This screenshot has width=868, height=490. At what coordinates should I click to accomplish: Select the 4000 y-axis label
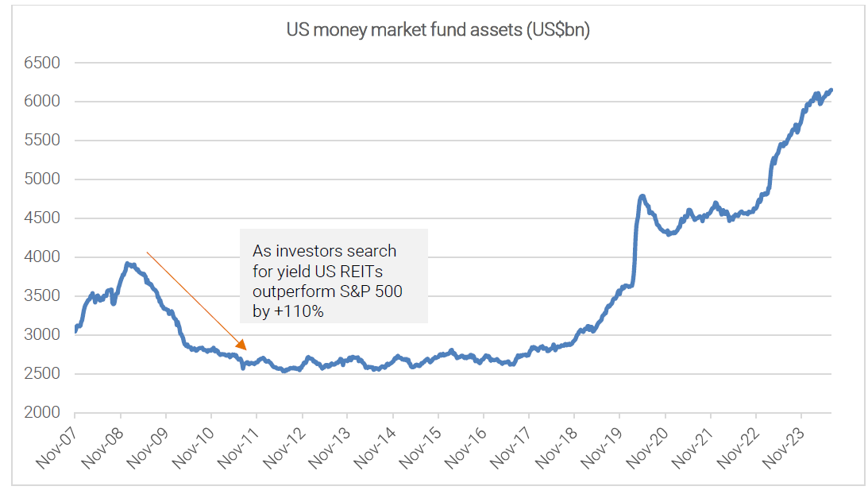tap(44, 257)
